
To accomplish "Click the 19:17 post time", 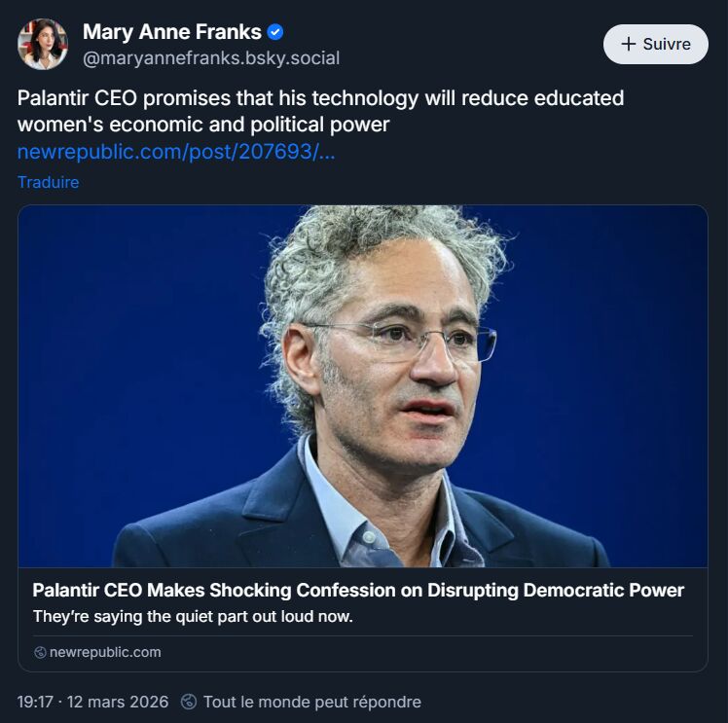I will [36, 702].
